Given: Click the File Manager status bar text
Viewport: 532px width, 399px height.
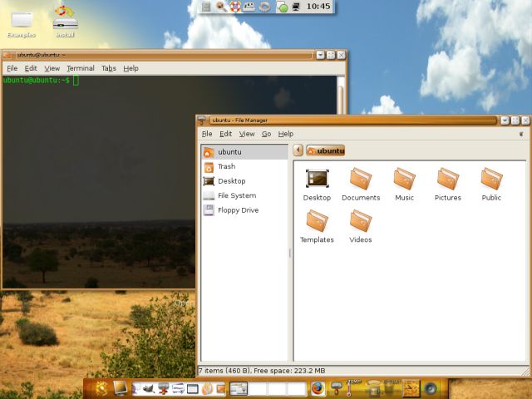Looking at the screenshot, I should pos(262,371).
